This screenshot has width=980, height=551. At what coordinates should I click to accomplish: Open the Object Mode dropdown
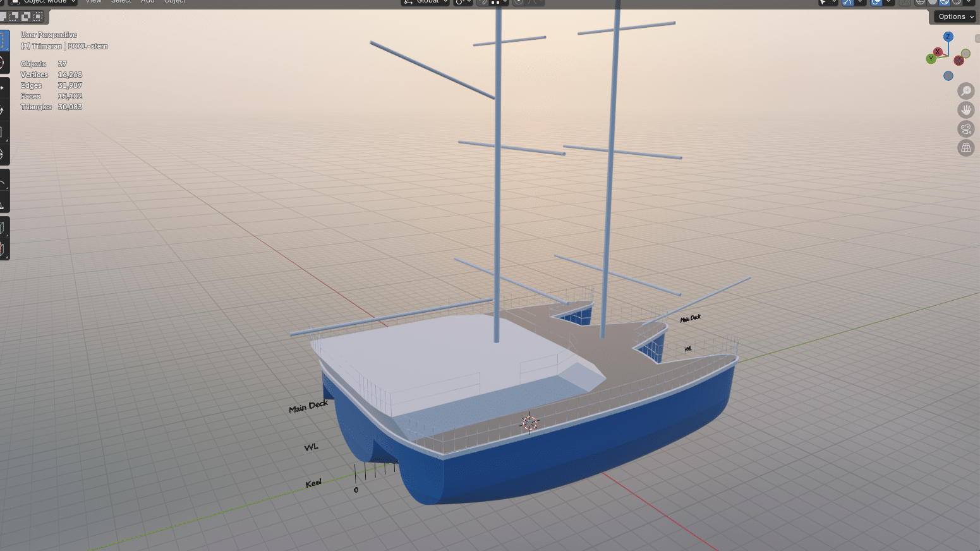[44, 2]
